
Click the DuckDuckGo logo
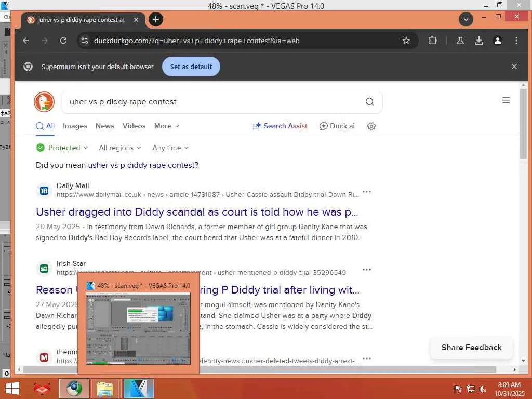44,102
